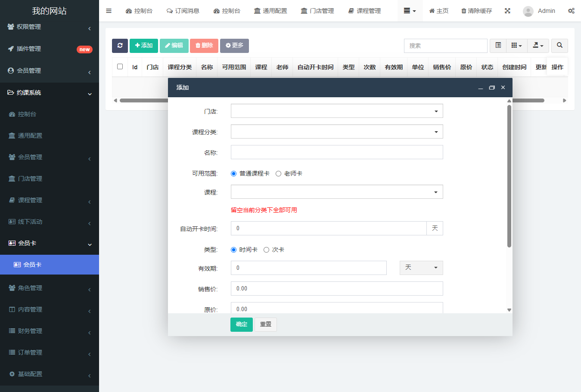This screenshot has width=581, height=392.
Task: Go to 主页 home link
Action: pyautogui.click(x=439, y=11)
